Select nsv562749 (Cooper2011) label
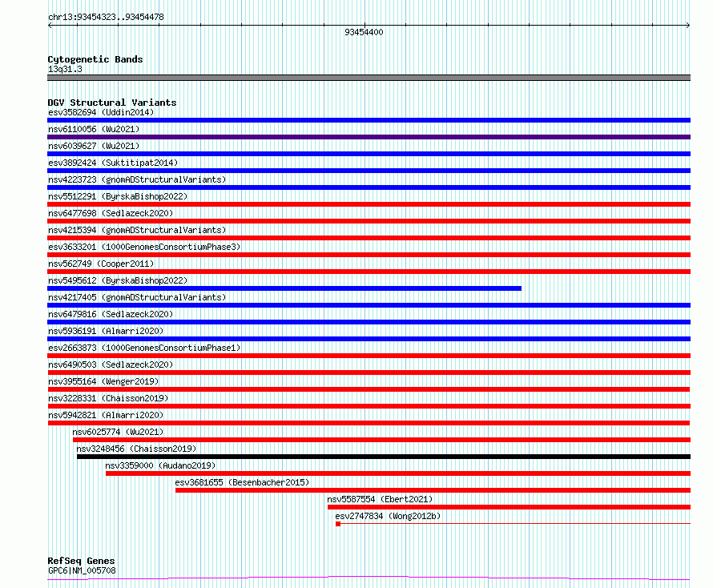Screen dimensions: 713x588 pyautogui.click(x=101, y=264)
